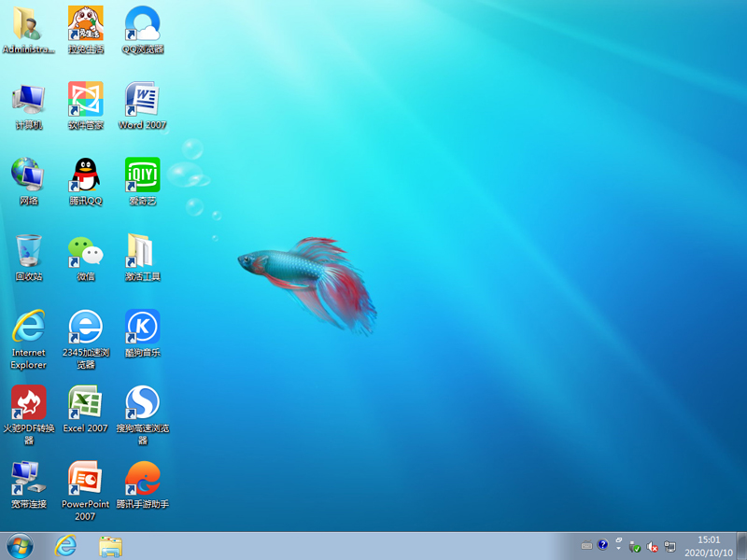747x560 pixels.
Task: Select the Kugou Music icon
Action: tap(142, 328)
